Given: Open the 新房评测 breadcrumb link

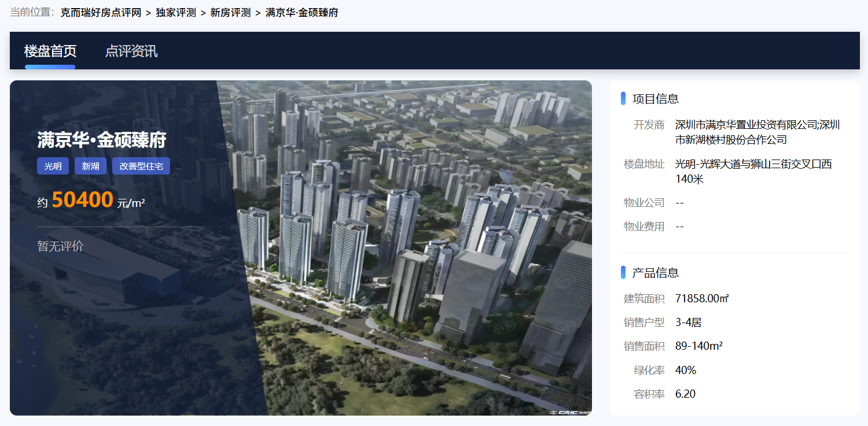Looking at the screenshot, I should click(x=230, y=12).
